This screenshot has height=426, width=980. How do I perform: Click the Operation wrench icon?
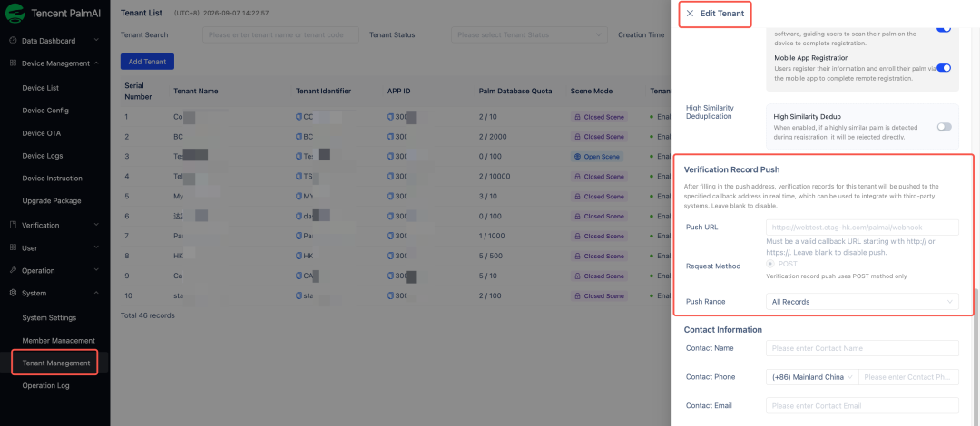pyautogui.click(x=13, y=270)
